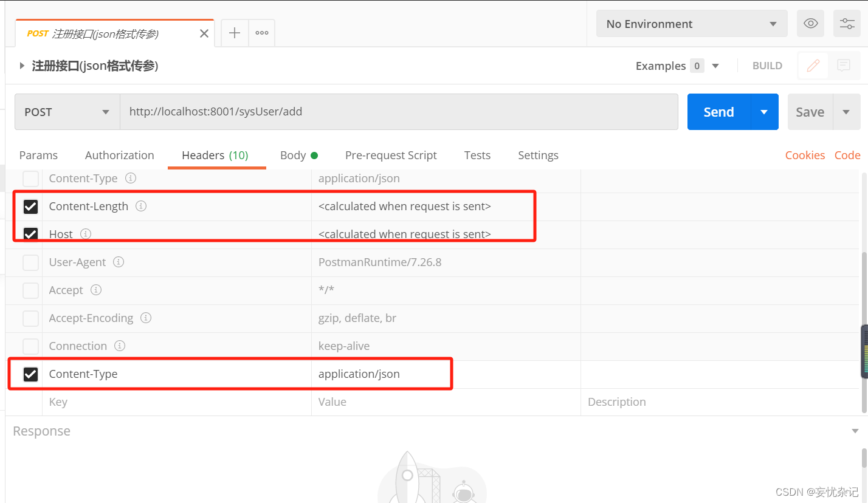The image size is (868, 503).
Task: Open the comments icon beside BUILD
Action: tap(844, 66)
